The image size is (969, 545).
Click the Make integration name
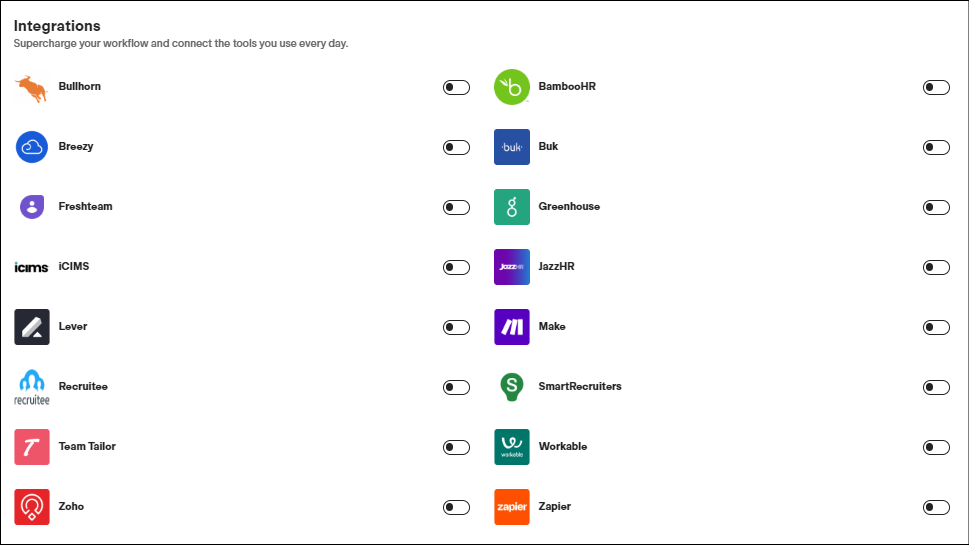[x=552, y=326]
